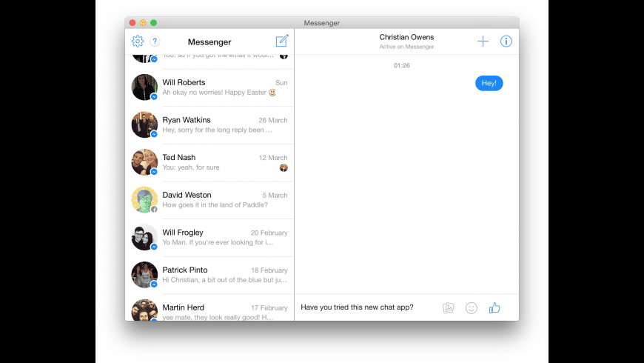Screen dimensions: 644x363
Task: Click the "26 March" date
Action: pos(273,120)
